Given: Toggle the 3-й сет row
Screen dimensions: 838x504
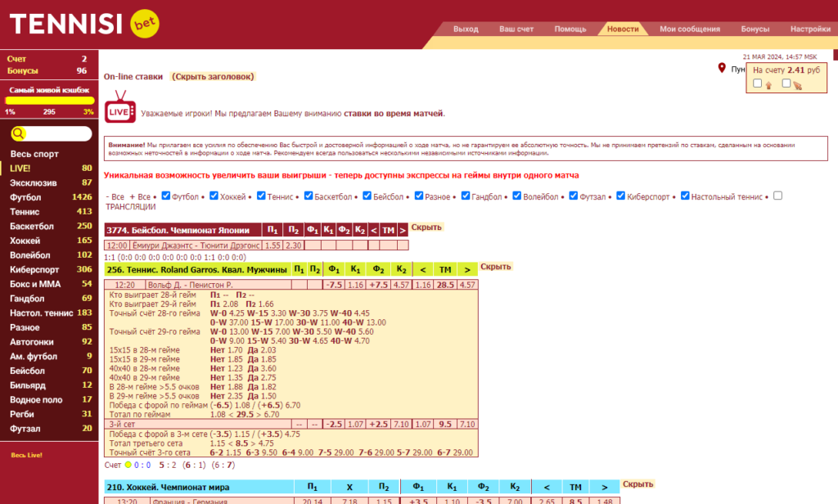Looking at the screenshot, I should (291, 424).
